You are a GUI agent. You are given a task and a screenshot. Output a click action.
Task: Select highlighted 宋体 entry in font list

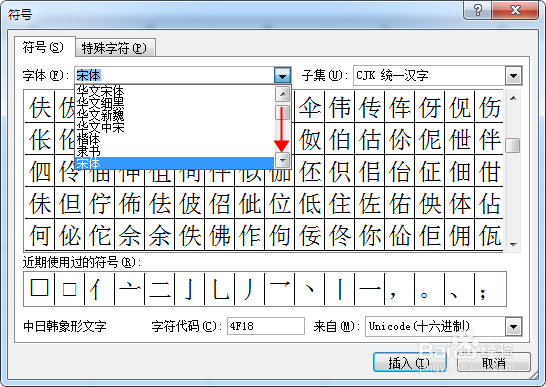[x=174, y=163]
